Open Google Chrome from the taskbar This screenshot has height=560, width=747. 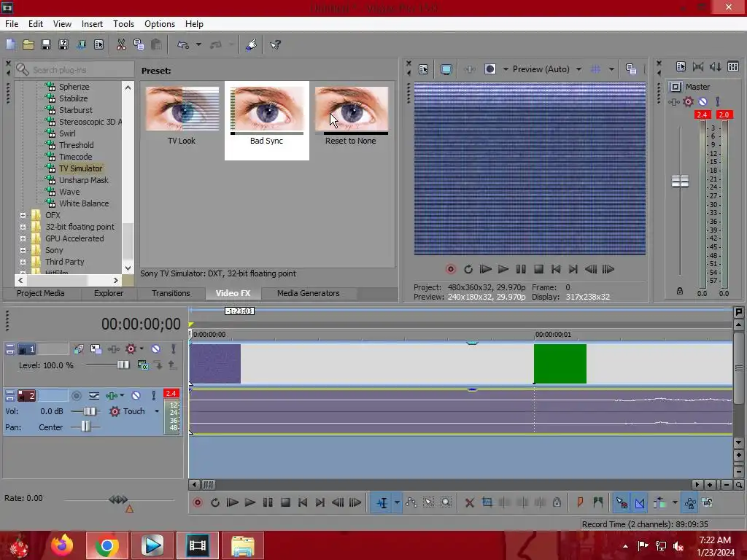[x=107, y=545]
